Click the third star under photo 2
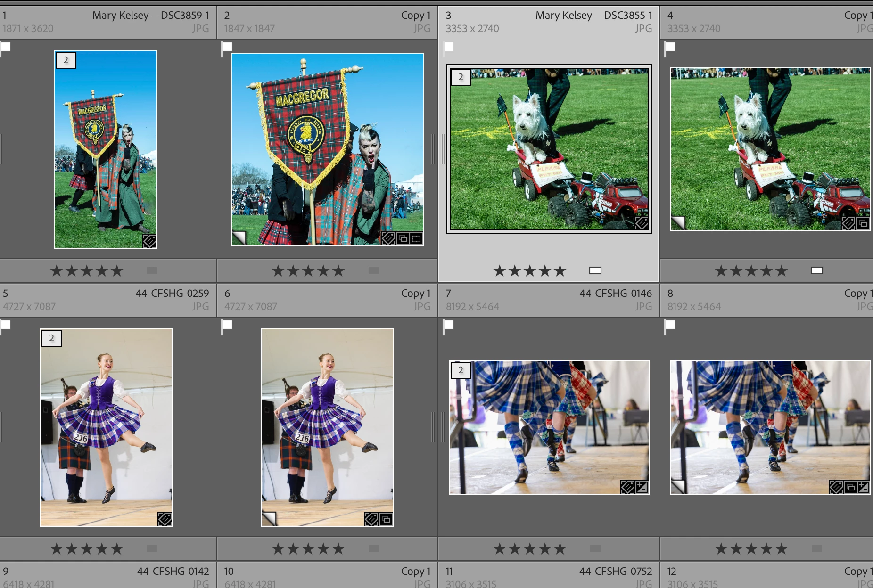The width and height of the screenshot is (873, 588). 308,271
